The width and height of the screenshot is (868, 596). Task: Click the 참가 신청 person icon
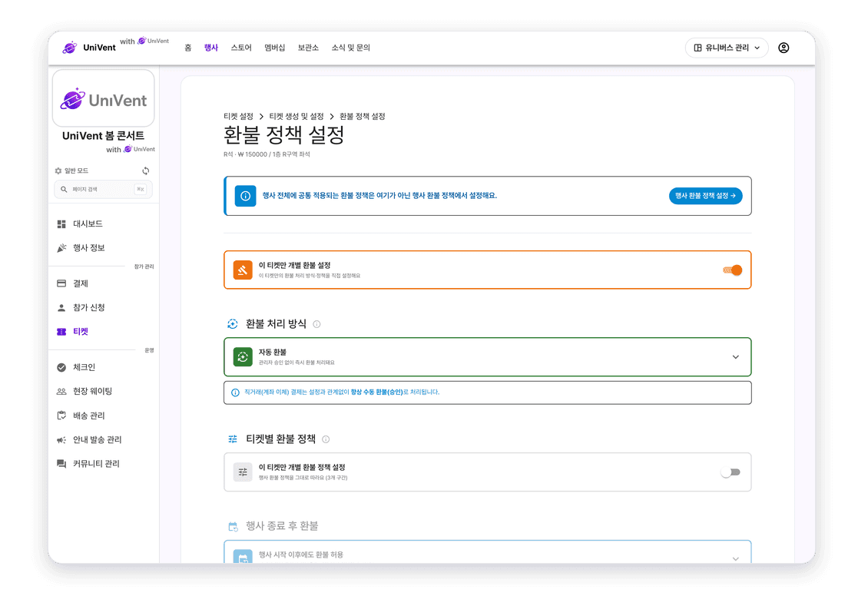61,308
